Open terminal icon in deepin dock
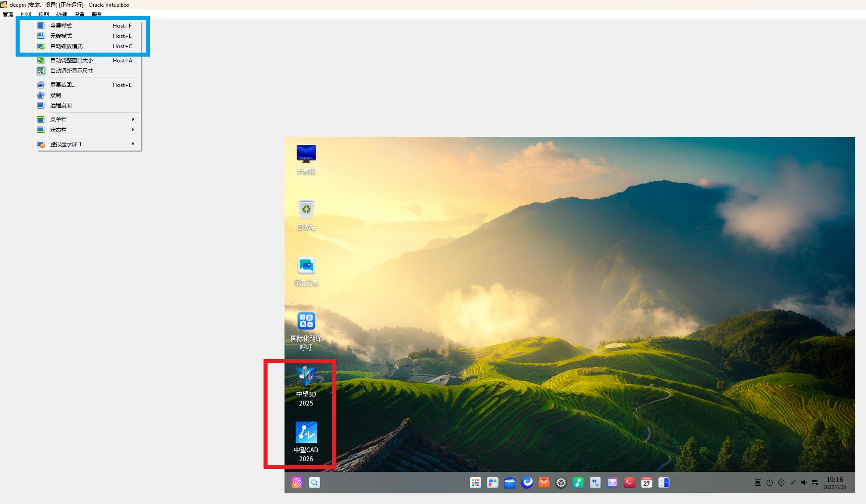The width and height of the screenshot is (866, 504). coord(629,483)
